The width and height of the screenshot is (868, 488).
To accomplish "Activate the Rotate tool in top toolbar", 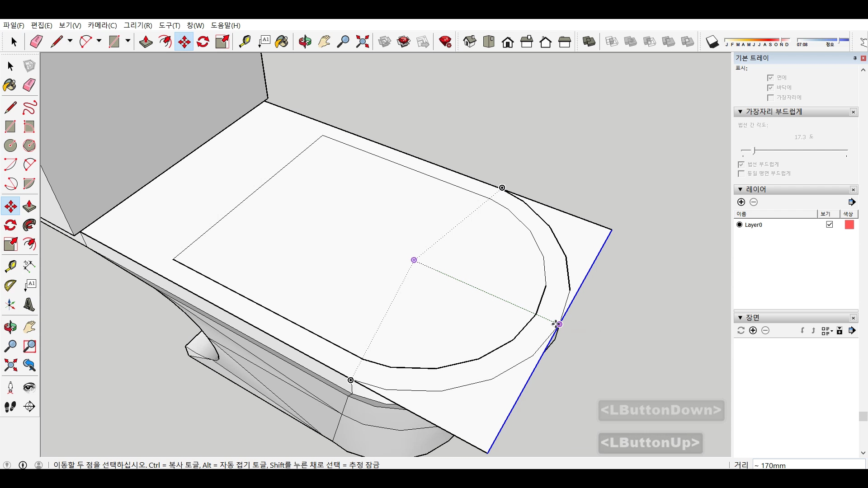I will 203,42.
